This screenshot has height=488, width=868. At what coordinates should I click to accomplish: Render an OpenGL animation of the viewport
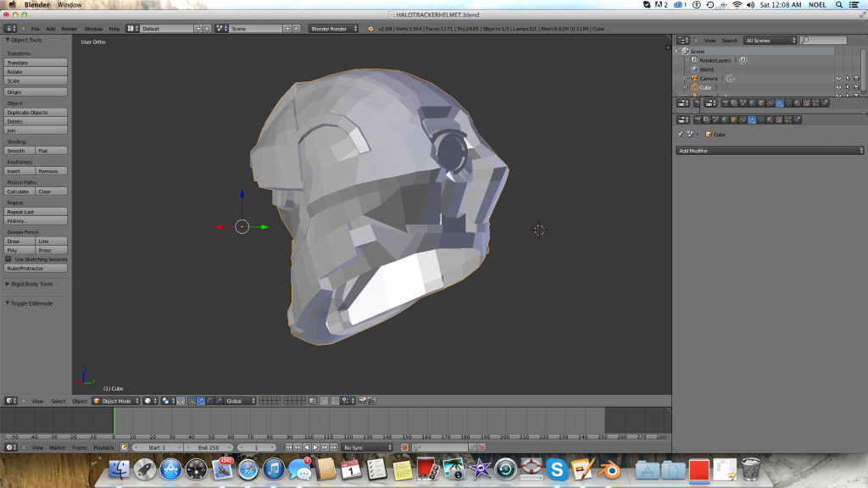click(371, 401)
